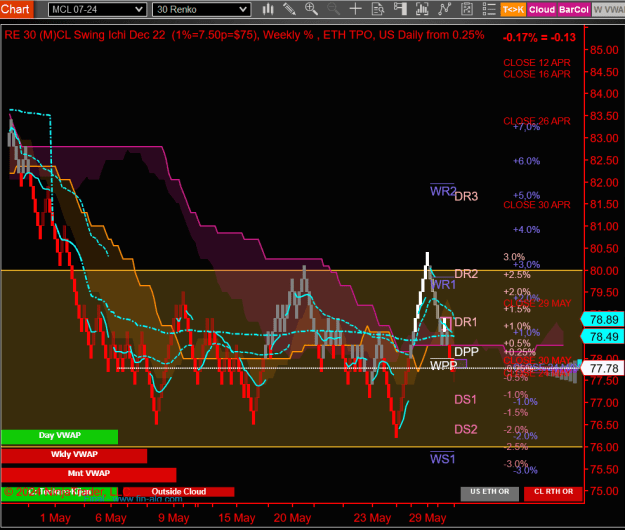Select the drawing tools pencil icon
This screenshot has height=530, width=625.
(289, 9)
